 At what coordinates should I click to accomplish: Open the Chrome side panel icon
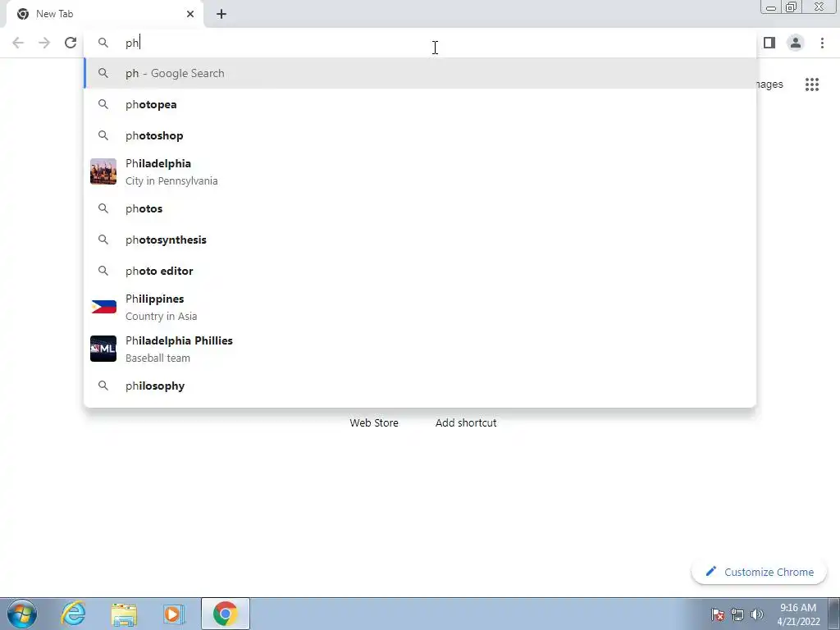click(x=769, y=43)
